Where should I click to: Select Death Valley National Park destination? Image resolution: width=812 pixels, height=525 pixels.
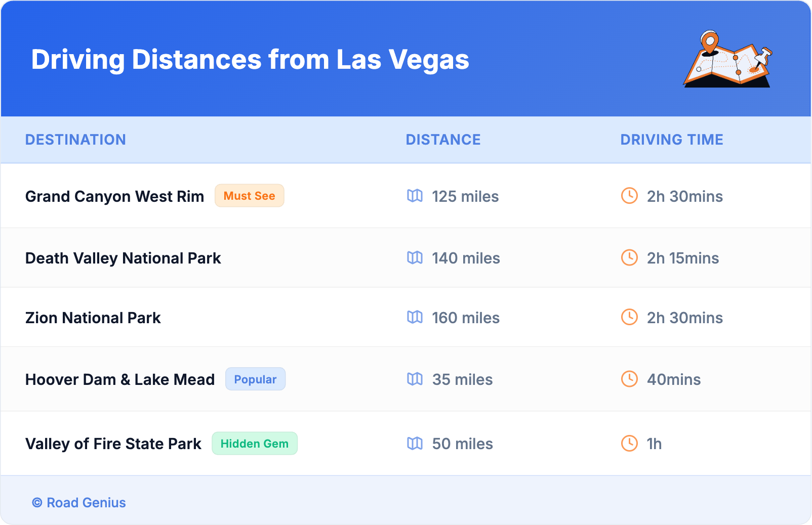click(123, 258)
